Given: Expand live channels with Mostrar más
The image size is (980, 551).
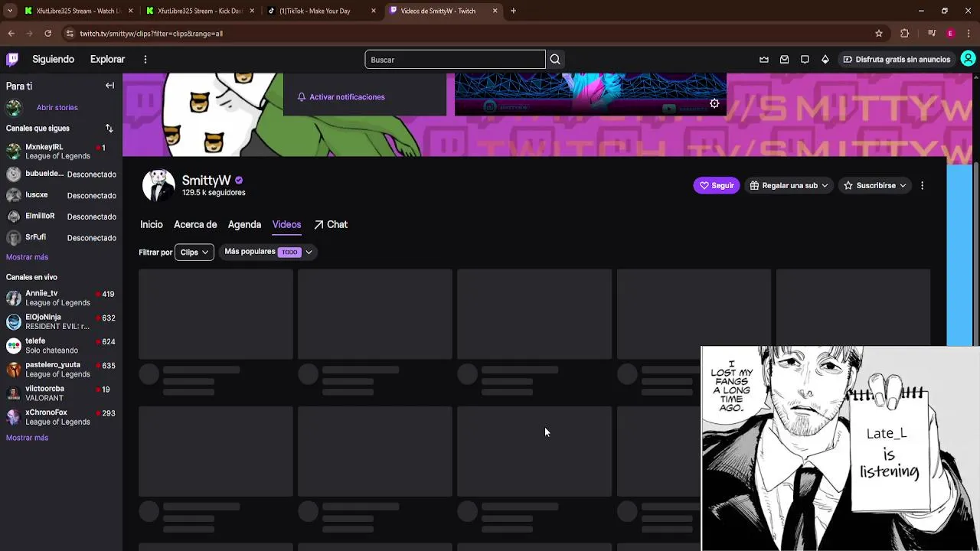Looking at the screenshot, I should pyautogui.click(x=27, y=438).
